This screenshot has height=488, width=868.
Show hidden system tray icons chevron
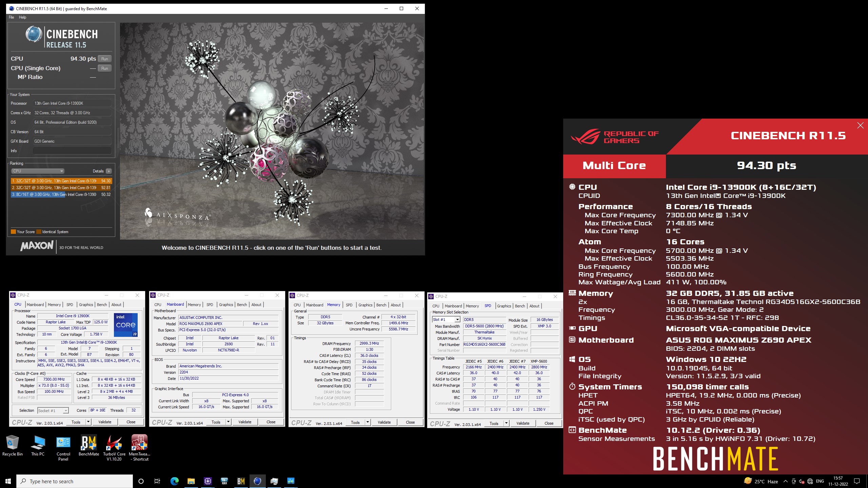(x=785, y=482)
